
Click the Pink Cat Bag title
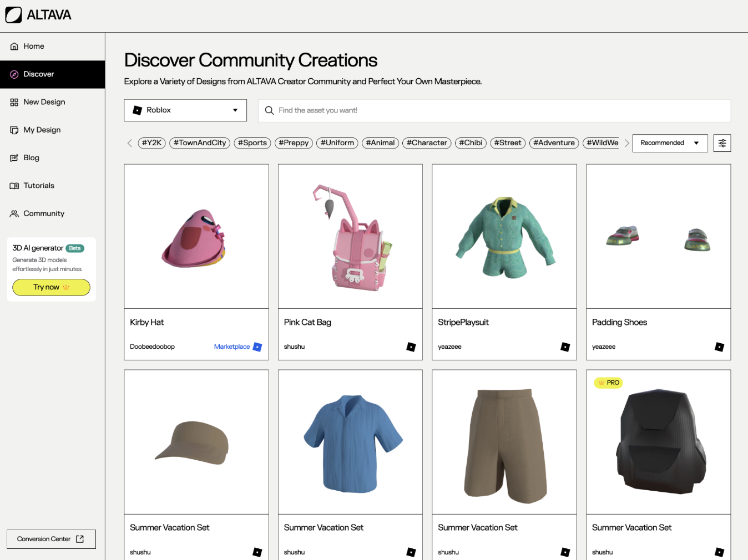(x=307, y=323)
